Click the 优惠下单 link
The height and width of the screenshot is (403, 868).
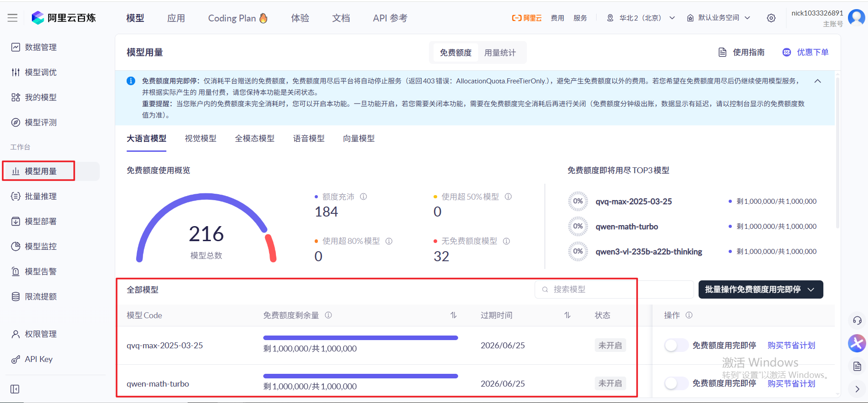tap(806, 52)
